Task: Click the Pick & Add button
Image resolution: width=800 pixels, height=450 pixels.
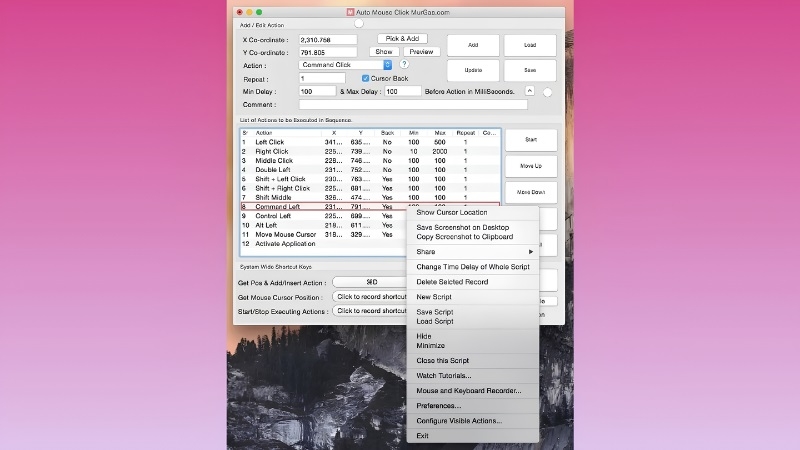Action: [x=403, y=39]
